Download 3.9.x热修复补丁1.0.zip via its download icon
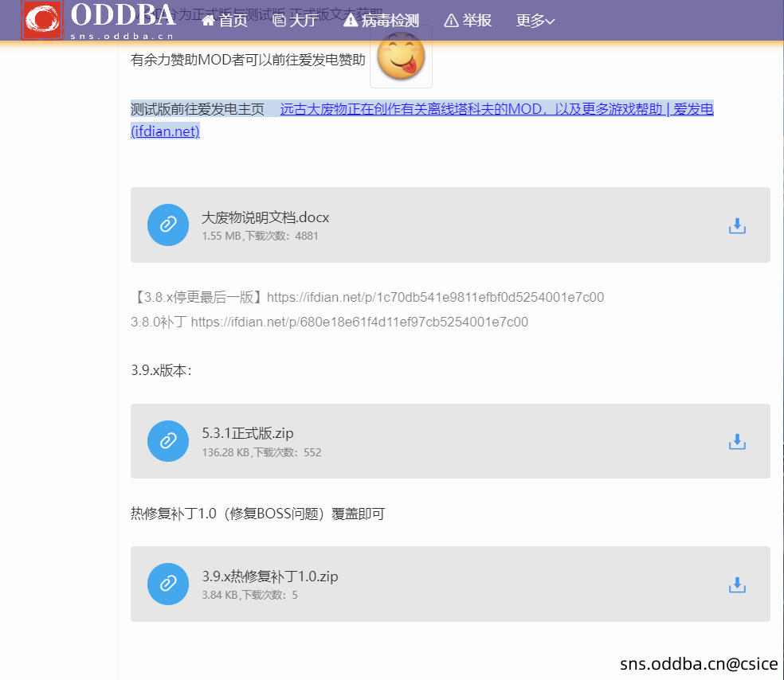The height and width of the screenshot is (680, 784). (736, 584)
